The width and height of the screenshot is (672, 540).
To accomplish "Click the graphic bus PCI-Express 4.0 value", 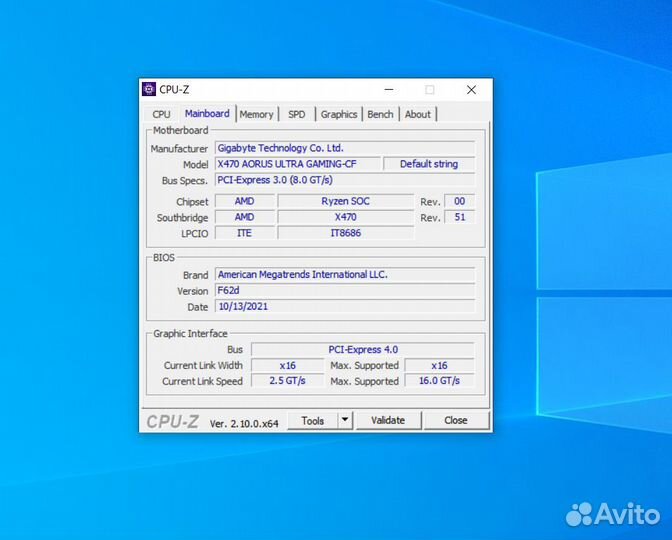I will tap(363, 350).
